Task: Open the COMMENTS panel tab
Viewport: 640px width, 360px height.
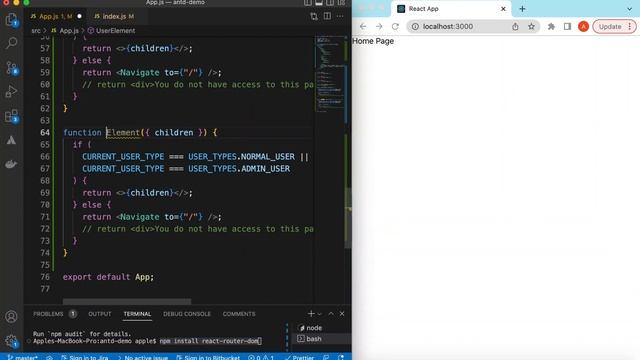Action: pyautogui.click(x=239, y=314)
